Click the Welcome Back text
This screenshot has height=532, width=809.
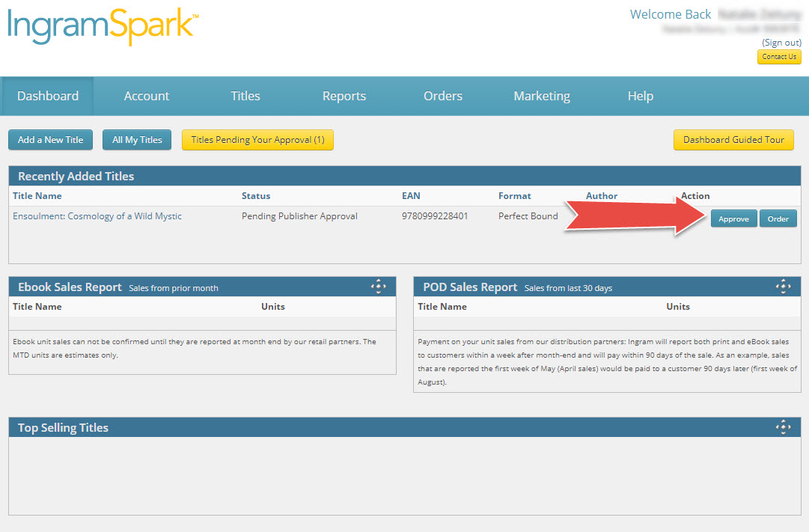[671, 14]
